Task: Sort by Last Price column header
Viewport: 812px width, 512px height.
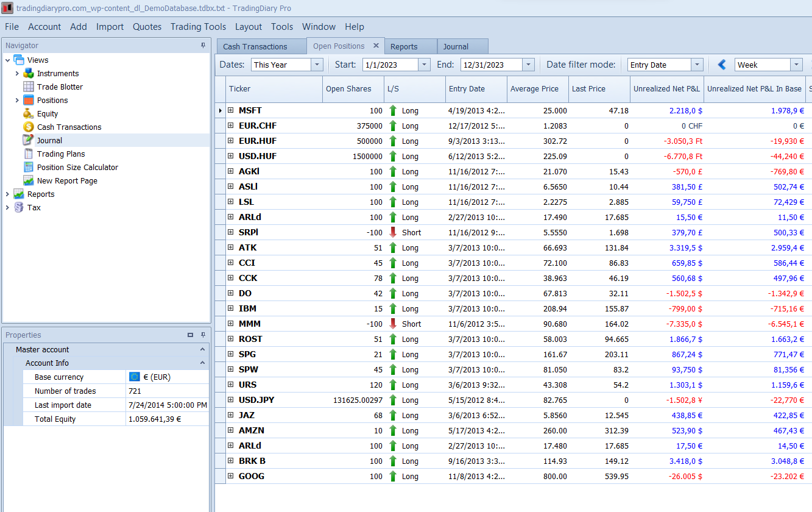Action: [x=599, y=89]
